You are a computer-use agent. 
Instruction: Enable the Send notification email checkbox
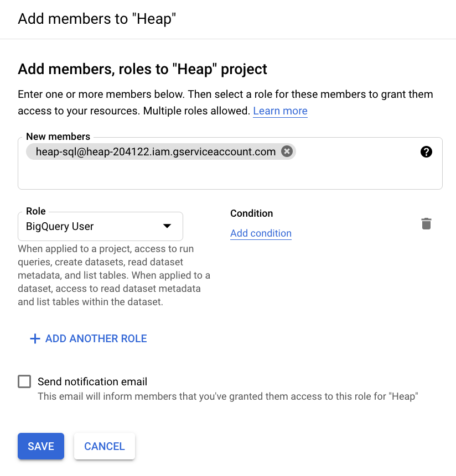click(x=24, y=381)
